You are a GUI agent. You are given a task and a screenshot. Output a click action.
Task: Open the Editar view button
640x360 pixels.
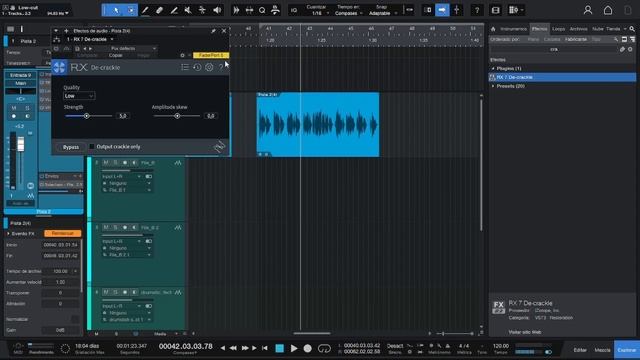[580, 350]
